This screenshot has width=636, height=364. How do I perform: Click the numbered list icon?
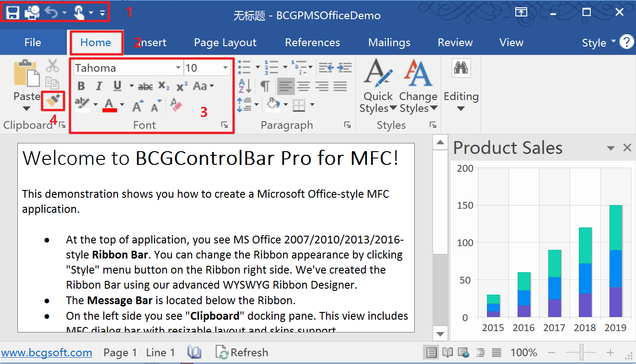[x=271, y=67]
